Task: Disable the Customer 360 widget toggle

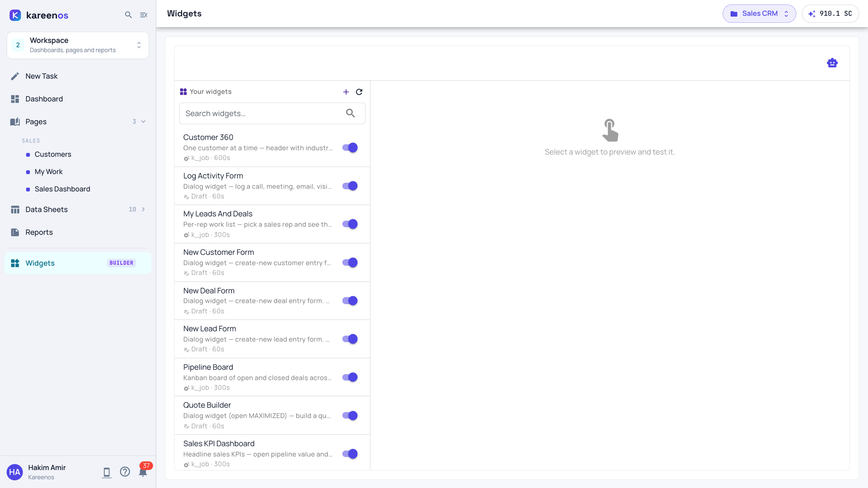Action: [x=350, y=147]
